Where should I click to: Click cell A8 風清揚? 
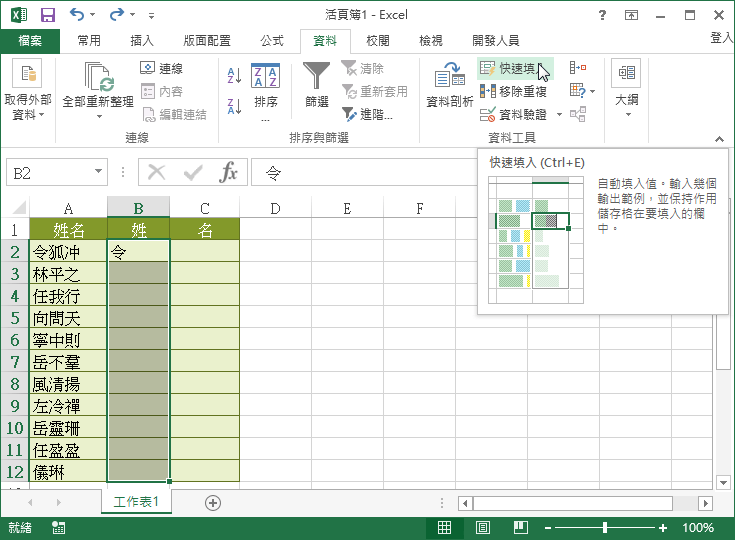coord(68,384)
